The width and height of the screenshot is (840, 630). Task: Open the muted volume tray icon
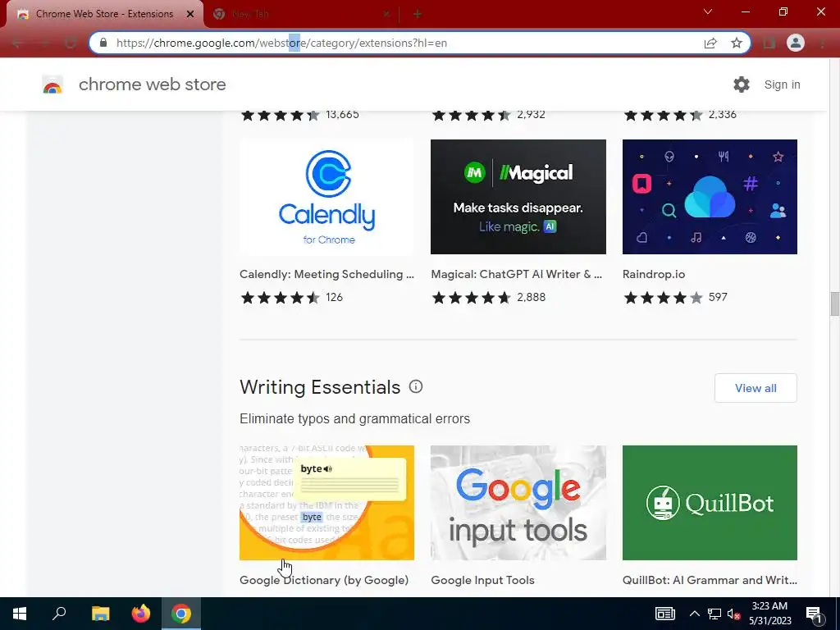734,614
